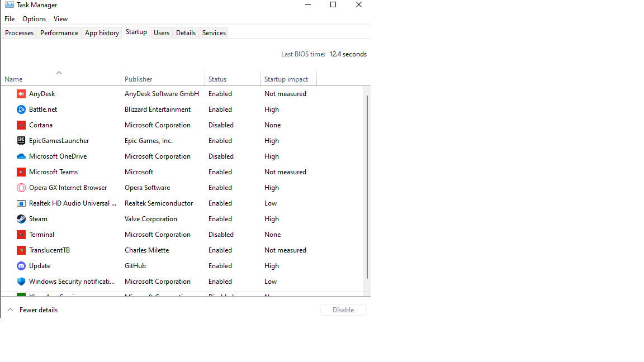Click the 12.4 seconds BIOS time value
The image size is (644, 362).
[x=348, y=54]
